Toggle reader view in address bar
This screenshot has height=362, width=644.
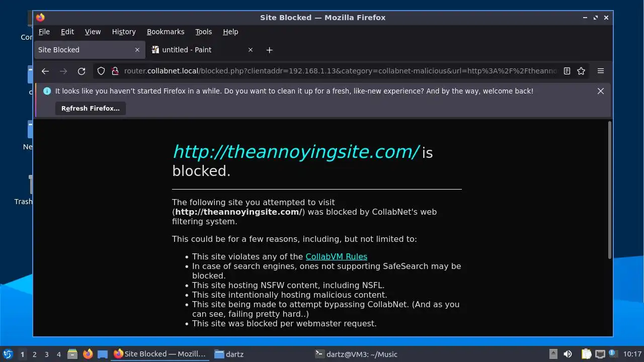(567, 71)
